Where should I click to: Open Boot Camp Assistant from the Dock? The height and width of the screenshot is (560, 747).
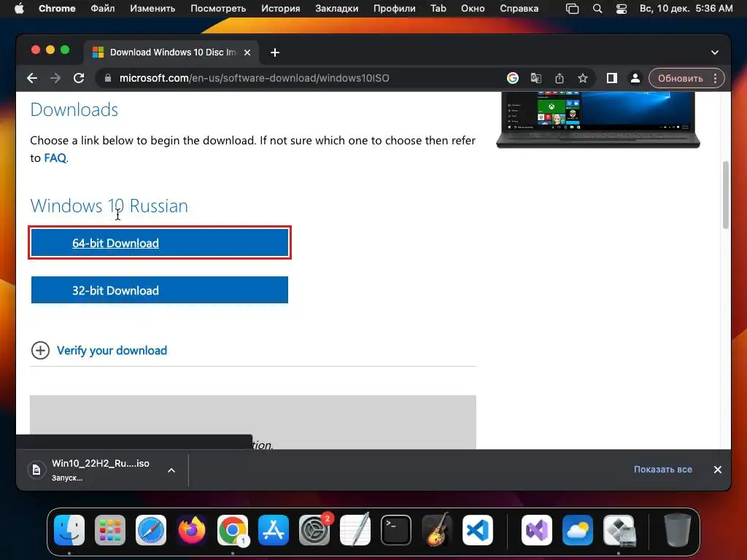point(619,530)
